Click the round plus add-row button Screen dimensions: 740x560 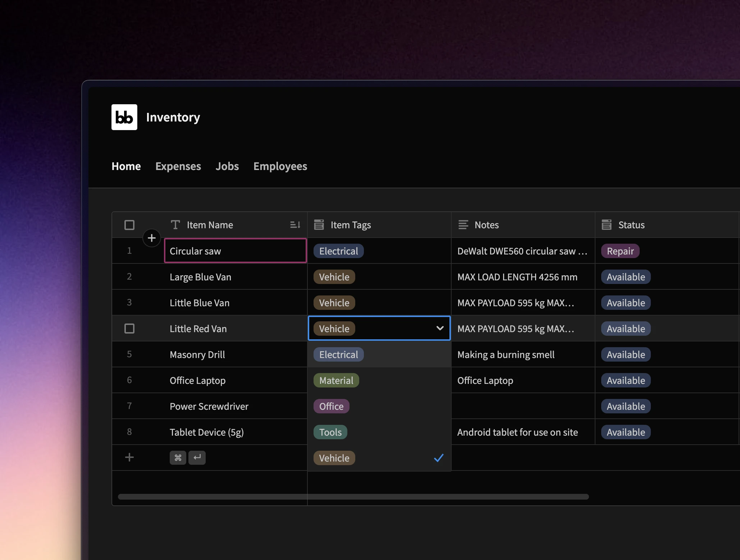(x=152, y=238)
